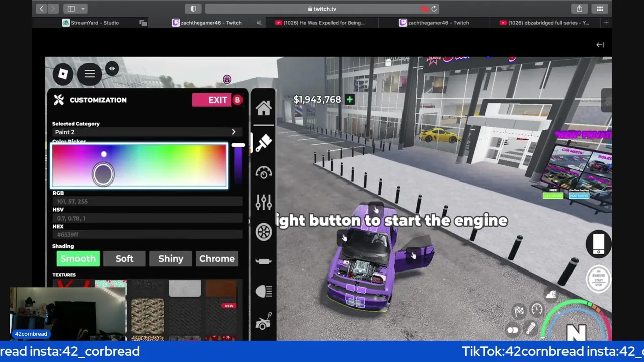Screen dimensions: 644x362
Task: Click the small speedometer gauge icon
Action: (x=537, y=309)
